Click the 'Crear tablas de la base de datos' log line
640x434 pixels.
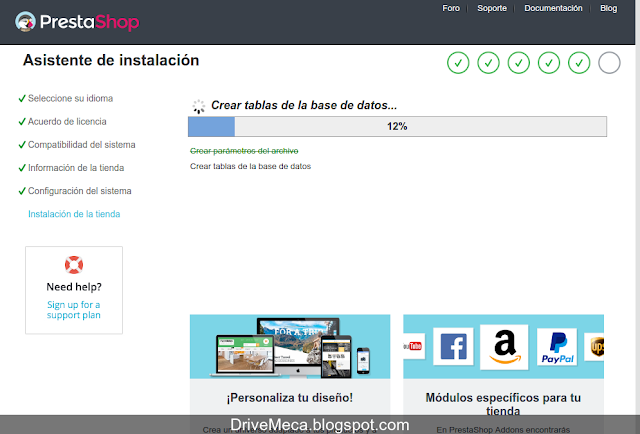point(250,166)
